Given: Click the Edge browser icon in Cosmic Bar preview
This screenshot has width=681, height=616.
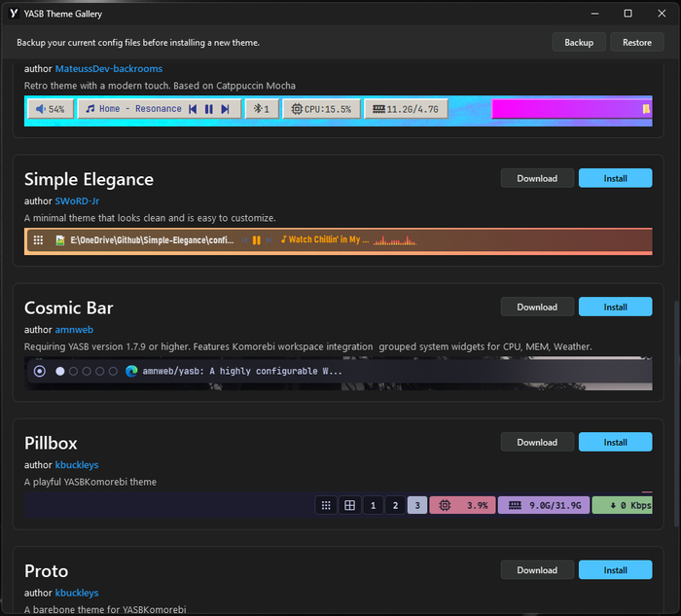Looking at the screenshot, I should pos(130,371).
